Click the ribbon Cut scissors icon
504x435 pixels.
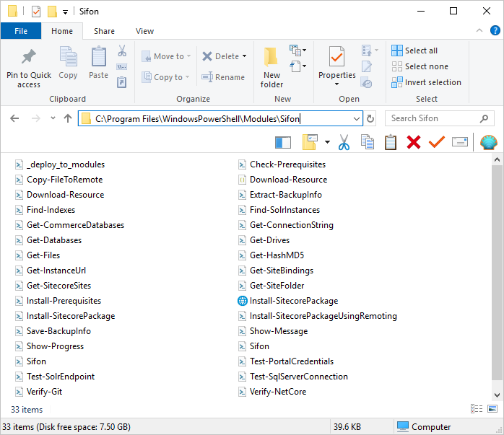122,50
